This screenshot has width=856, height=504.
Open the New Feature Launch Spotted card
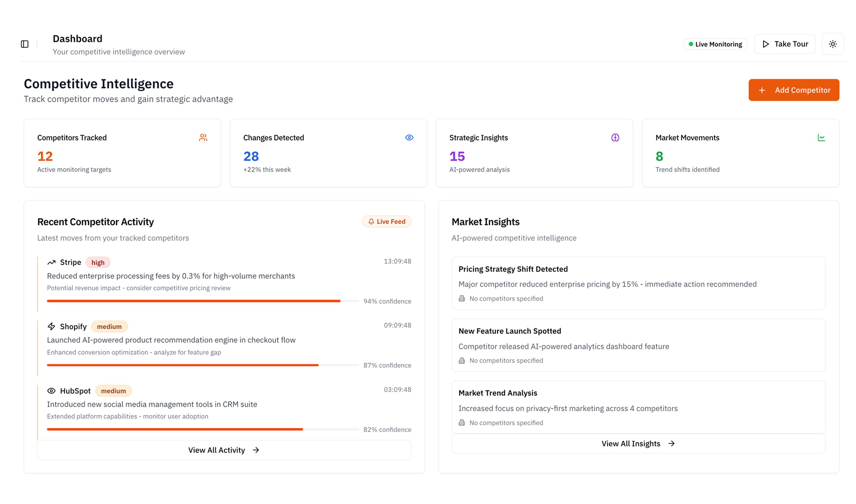pos(638,345)
